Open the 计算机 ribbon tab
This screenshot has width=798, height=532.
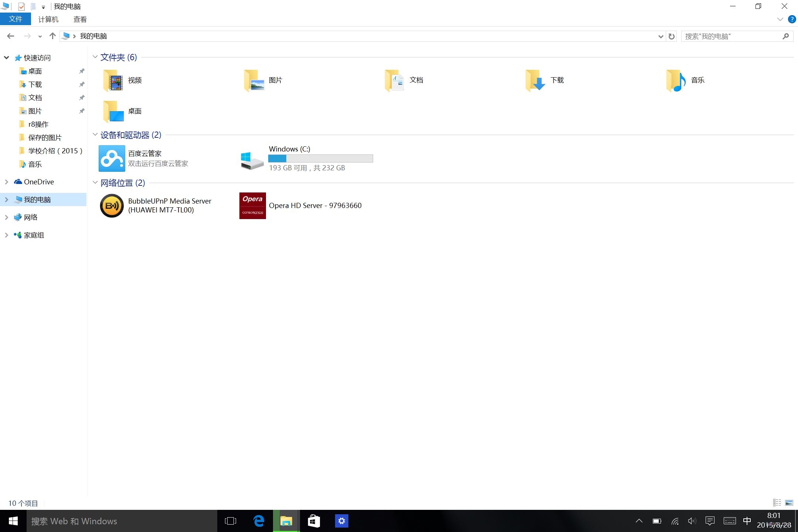48,19
